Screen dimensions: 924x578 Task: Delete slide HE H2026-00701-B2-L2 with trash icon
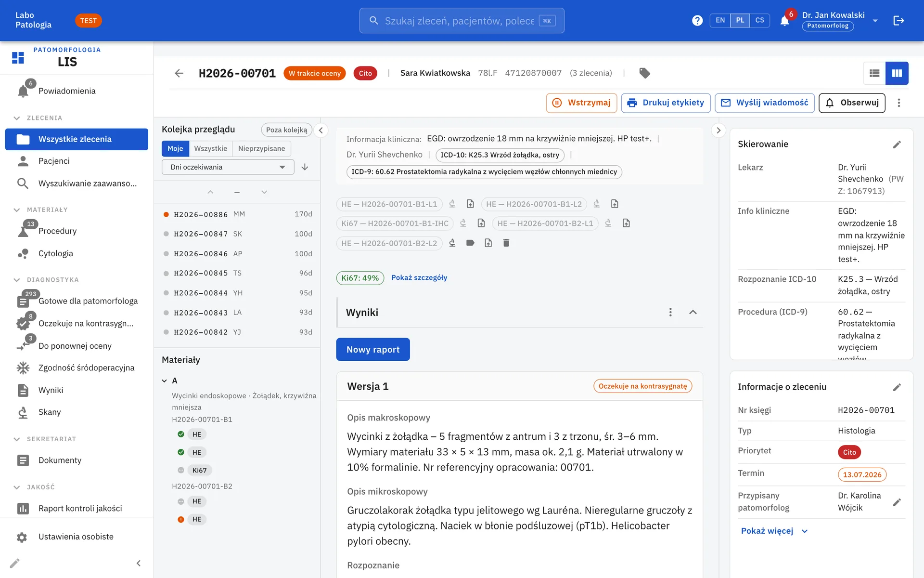[506, 243]
